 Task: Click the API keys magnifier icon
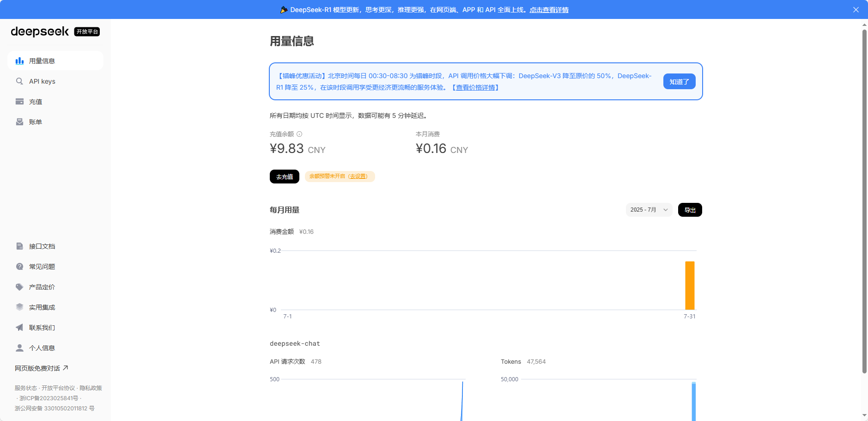[x=19, y=81]
